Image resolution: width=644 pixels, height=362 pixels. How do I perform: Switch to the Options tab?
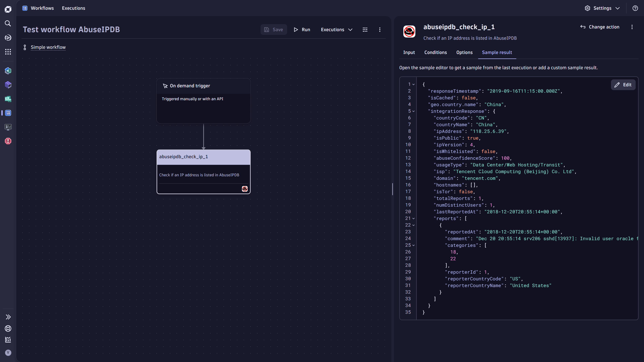[464, 52]
